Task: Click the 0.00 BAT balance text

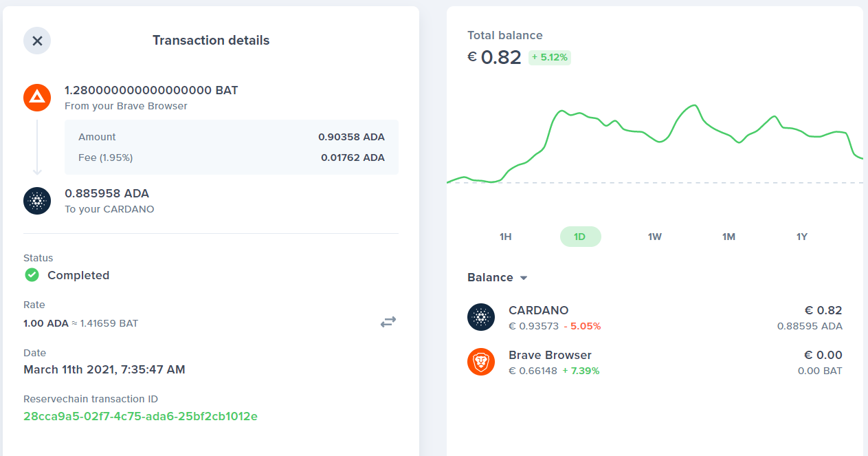Action: point(820,371)
